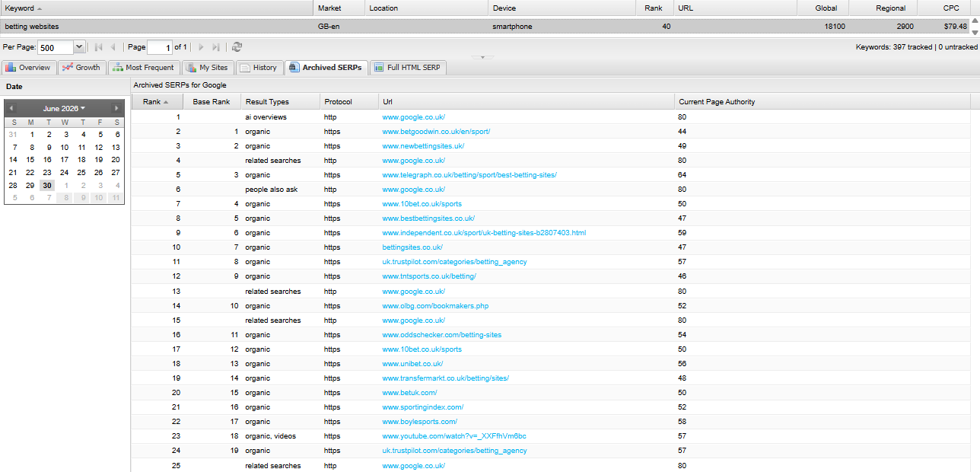The width and height of the screenshot is (980, 472).
Task: Show previous month in calendar
Action: pos(11,108)
